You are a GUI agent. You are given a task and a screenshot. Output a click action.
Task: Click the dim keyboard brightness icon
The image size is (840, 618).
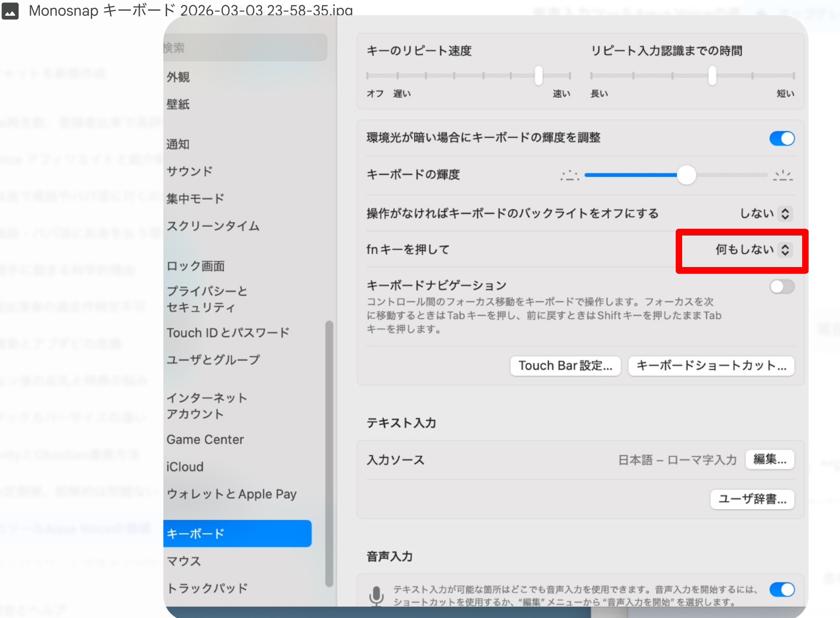coord(570,176)
